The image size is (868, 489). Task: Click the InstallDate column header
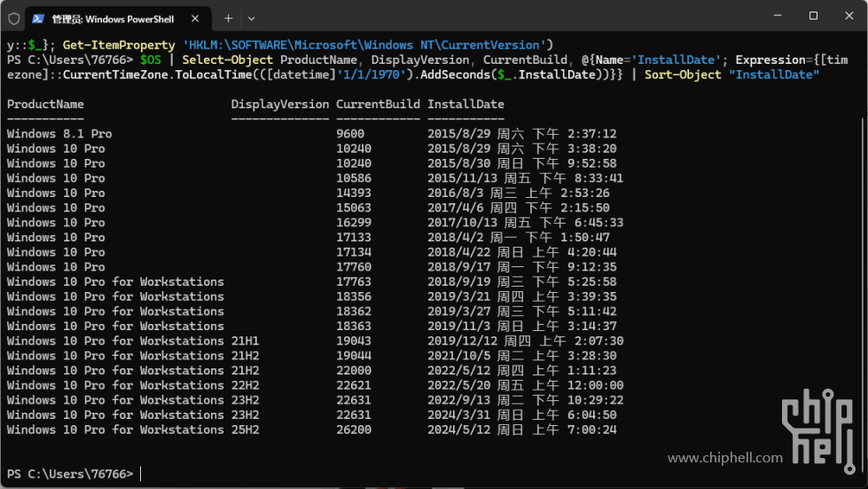465,104
